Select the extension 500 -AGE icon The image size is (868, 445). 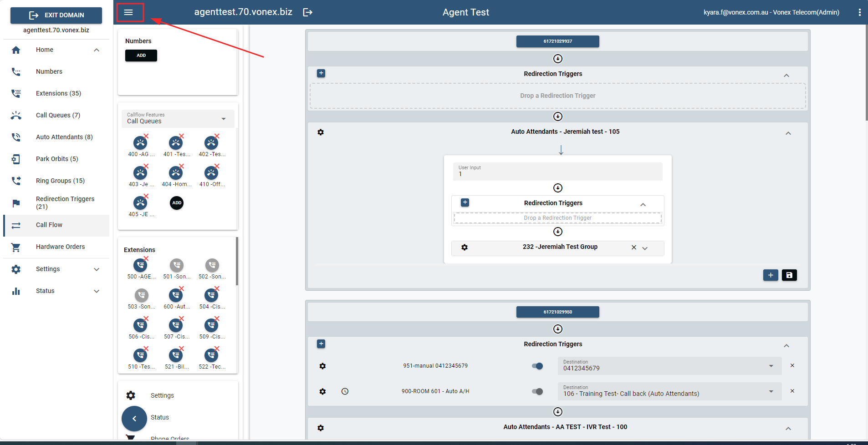pyautogui.click(x=140, y=265)
